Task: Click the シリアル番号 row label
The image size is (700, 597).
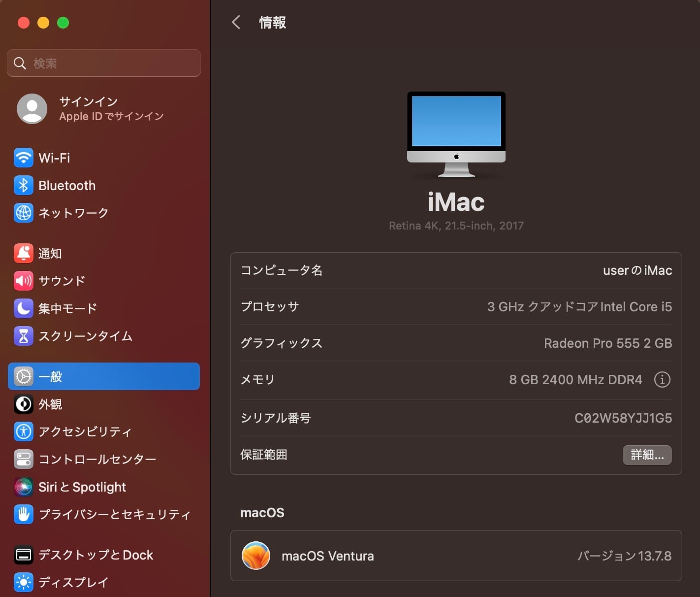Action: pos(276,418)
